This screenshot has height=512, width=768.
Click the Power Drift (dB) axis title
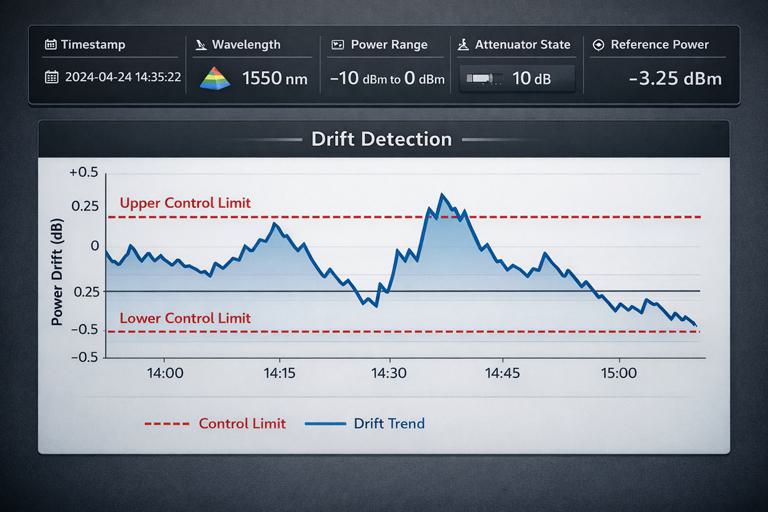pyautogui.click(x=57, y=272)
